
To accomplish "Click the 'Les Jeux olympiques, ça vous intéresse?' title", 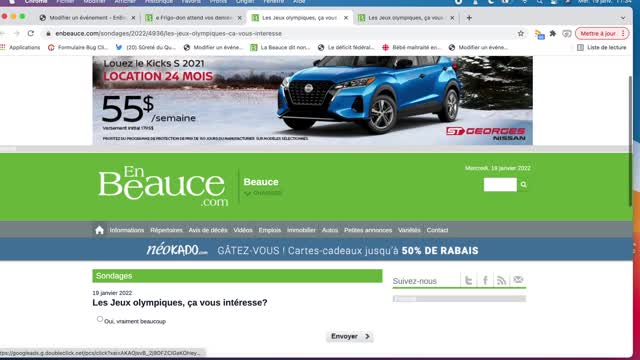I will (180, 303).
